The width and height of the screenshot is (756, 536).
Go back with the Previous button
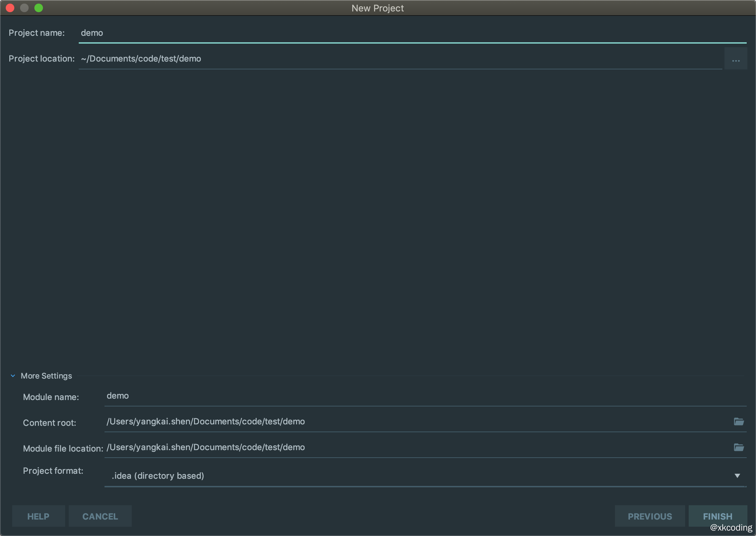click(x=650, y=516)
